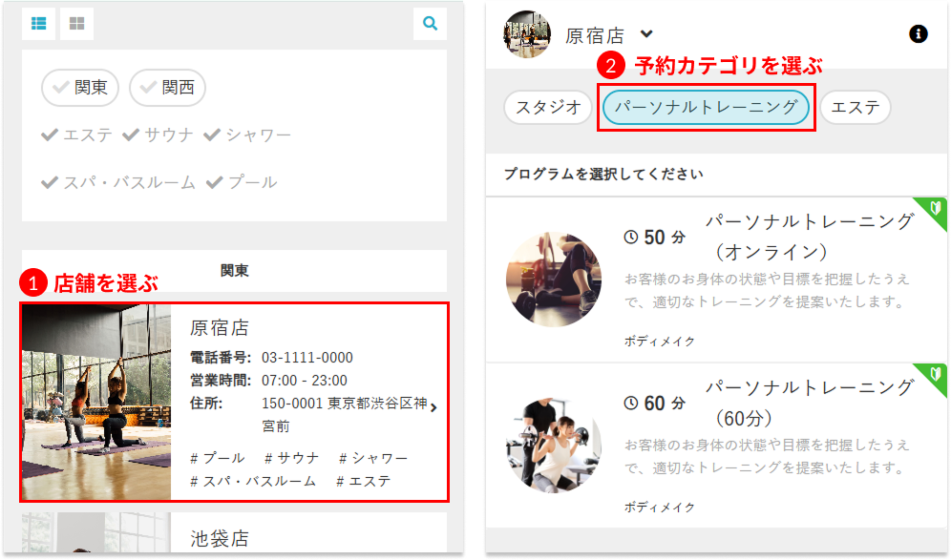Image resolution: width=951 pixels, height=560 pixels.
Task: Check the サウナ filter
Action: click(158, 135)
